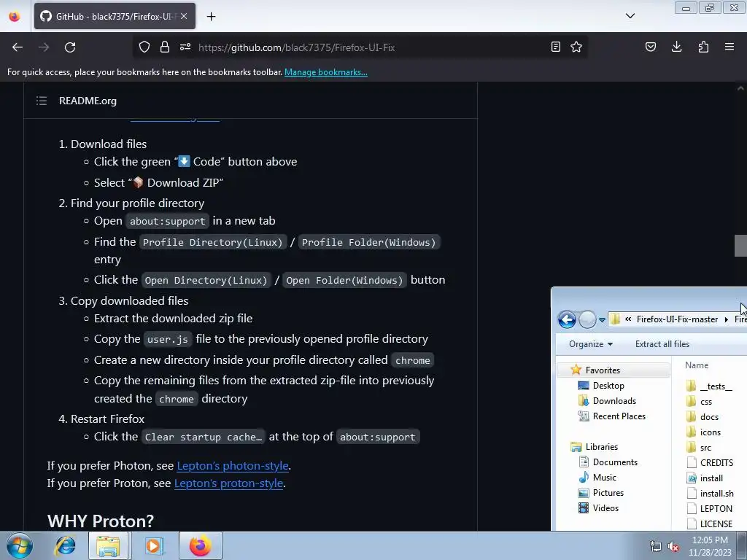Screen dimensions: 747x560
Task: Select Downloads in Explorer sidebar
Action: pos(614,401)
